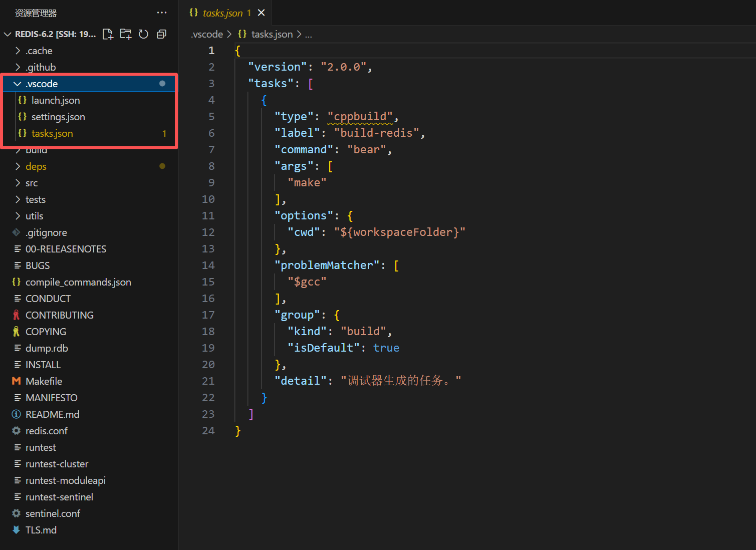Click the COPYING license ribbon icon
The height and width of the screenshot is (550, 756).
point(17,332)
